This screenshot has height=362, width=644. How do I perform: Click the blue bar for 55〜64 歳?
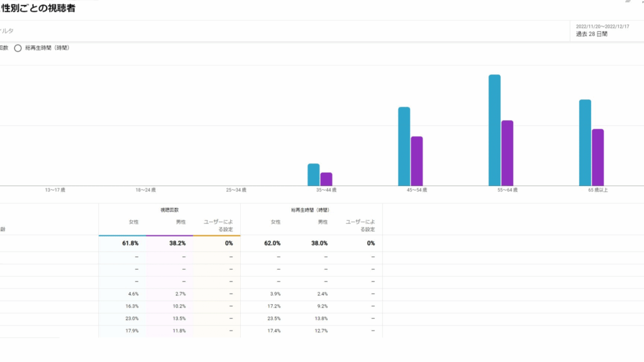coord(494,130)
